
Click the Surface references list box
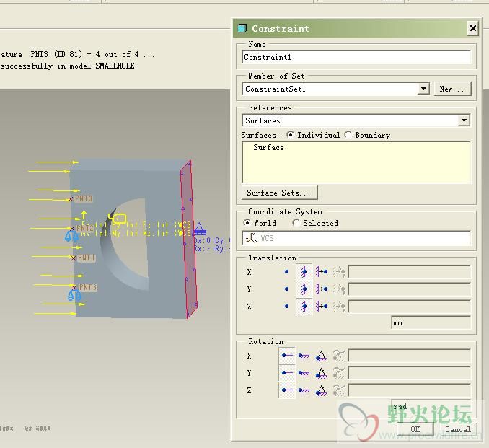(x=356, y=162)
